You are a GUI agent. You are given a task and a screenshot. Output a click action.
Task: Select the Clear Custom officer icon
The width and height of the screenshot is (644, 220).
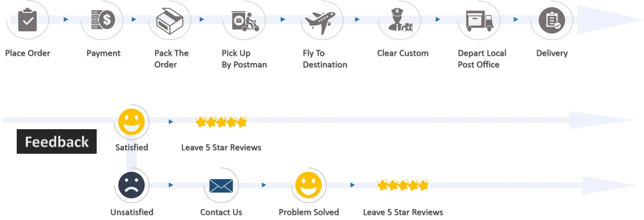pos(400,20)
